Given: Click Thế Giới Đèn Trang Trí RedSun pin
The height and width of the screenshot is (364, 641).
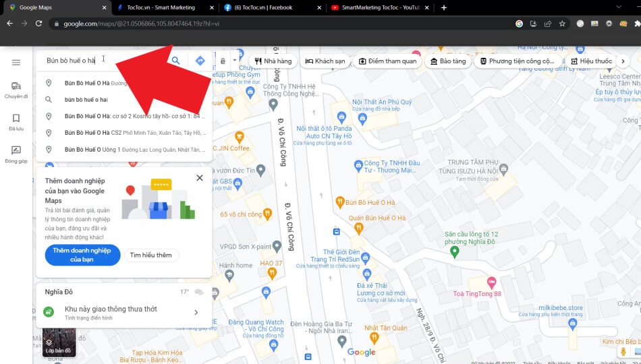Looking at the screenshot, I should point(365,257).
